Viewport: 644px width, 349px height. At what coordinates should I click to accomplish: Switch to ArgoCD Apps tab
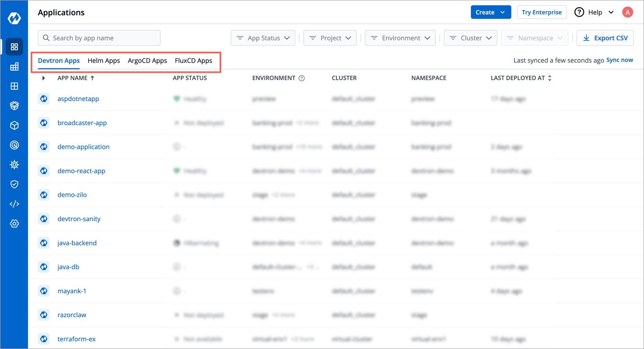[147, 61]
